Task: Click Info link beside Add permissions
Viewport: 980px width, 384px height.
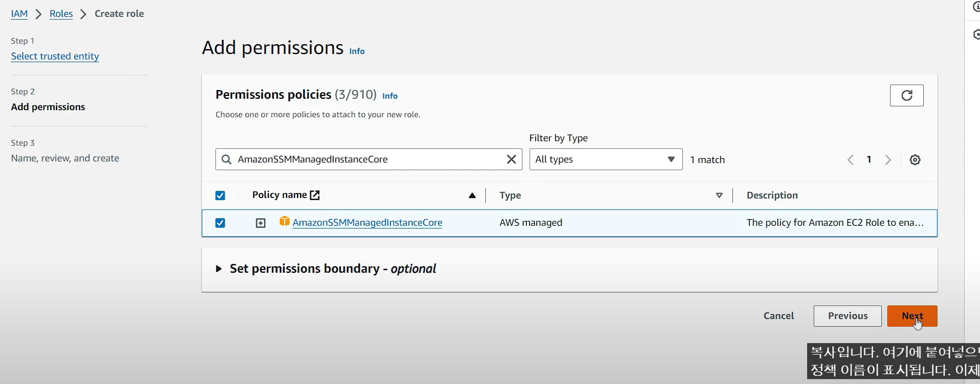Action: [x=357, y=51]
